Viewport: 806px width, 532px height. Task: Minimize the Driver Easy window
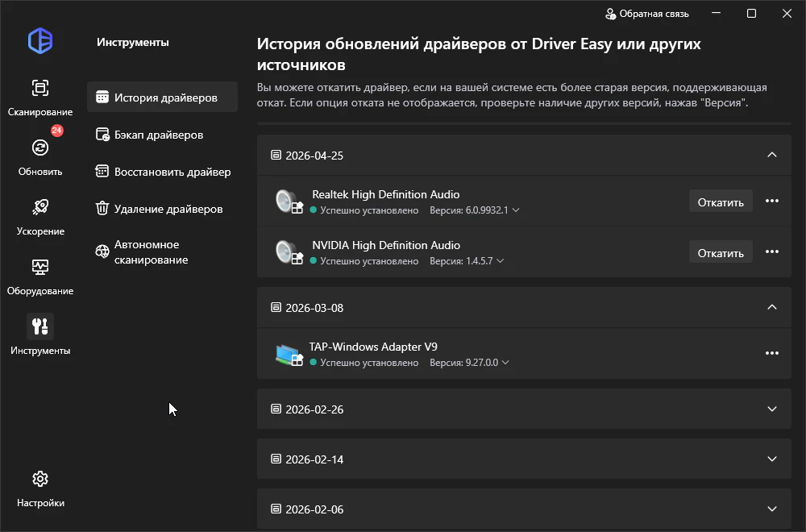point(716,14)
